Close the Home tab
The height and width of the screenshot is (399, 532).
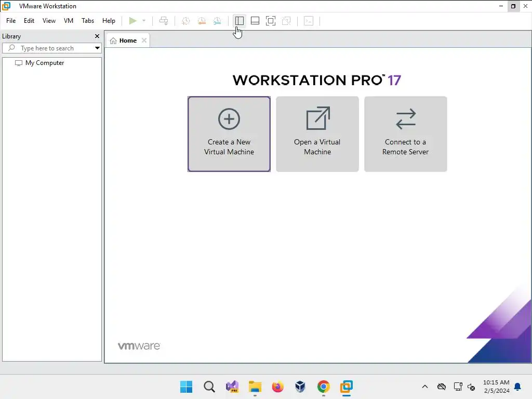[x=144, y=41]
